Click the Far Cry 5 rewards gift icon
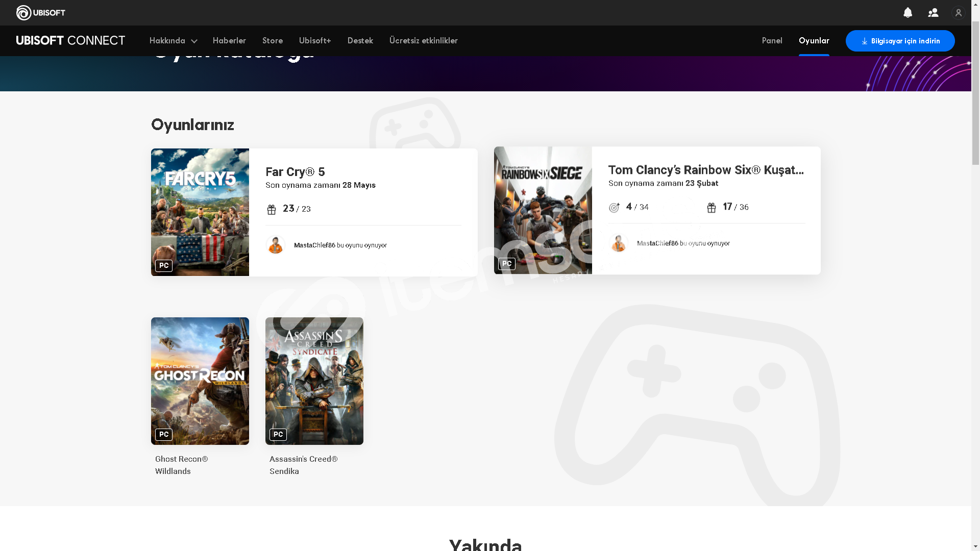The image size is (980, 551). point(272,209)
